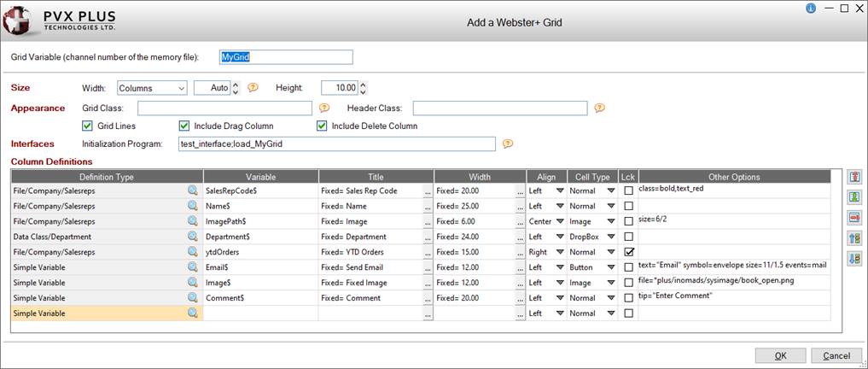Open Cell Type dropdown for ImagePath$ row
Viewport: 868px width, 369px height.
pos(610,221)
